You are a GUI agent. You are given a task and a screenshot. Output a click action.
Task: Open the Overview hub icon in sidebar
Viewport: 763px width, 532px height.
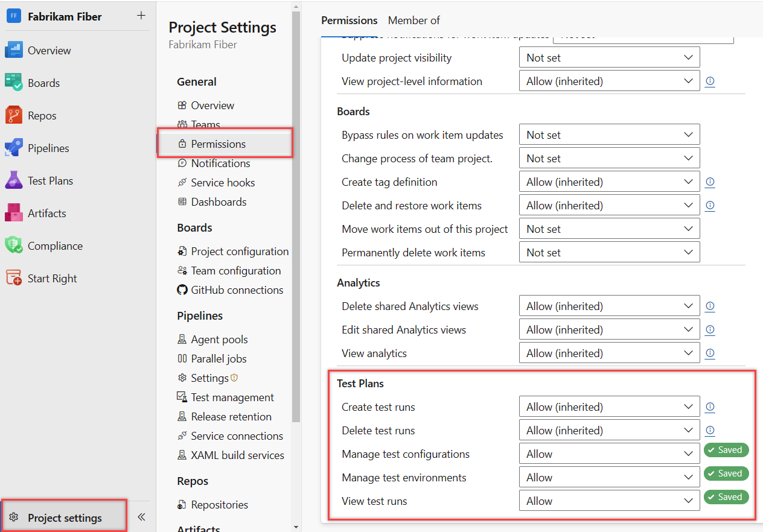tap(13, 51)
